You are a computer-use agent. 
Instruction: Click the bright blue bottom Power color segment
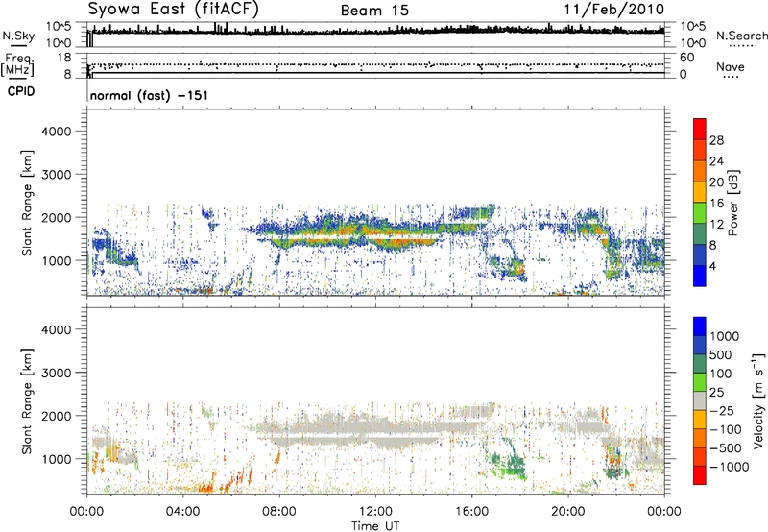pyautogui.click(x=700, y=276)
